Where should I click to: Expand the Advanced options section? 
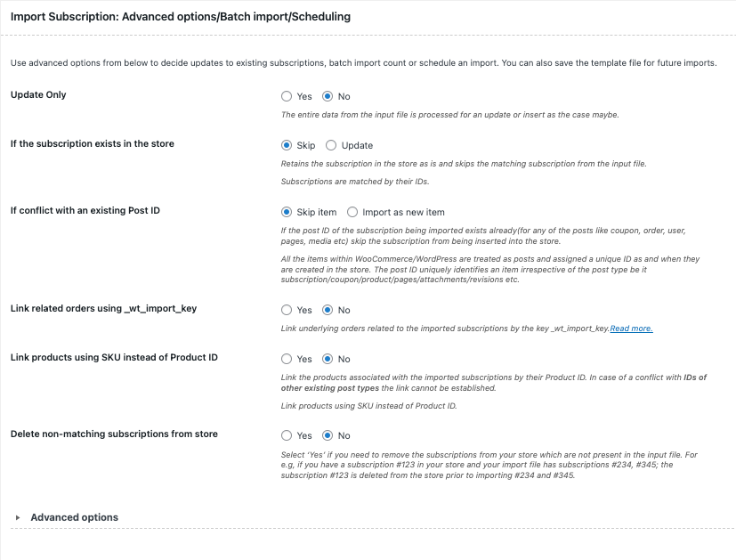[x=74, y=517]
